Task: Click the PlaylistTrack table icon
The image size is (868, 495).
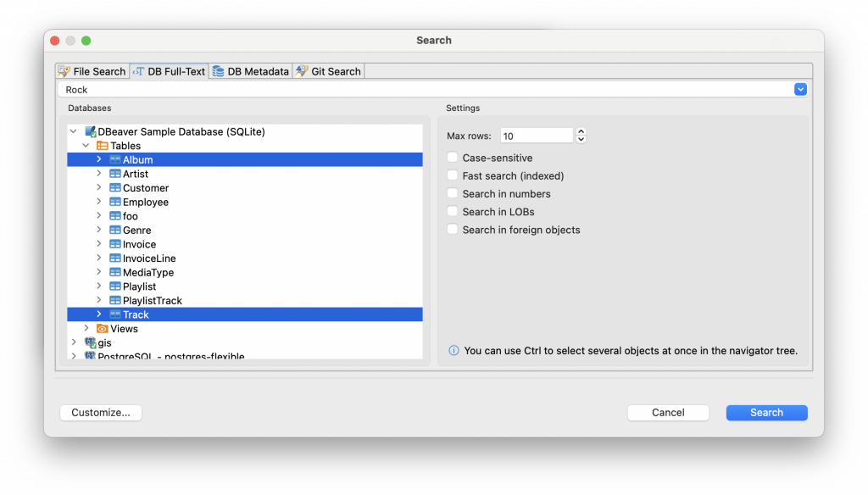Action: pyautogui.click(x=115, y=301)
